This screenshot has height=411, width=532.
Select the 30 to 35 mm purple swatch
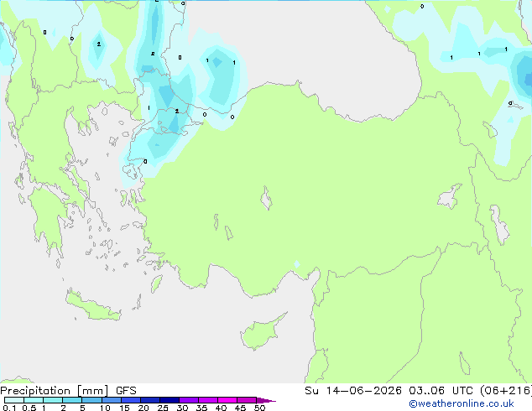189,400
